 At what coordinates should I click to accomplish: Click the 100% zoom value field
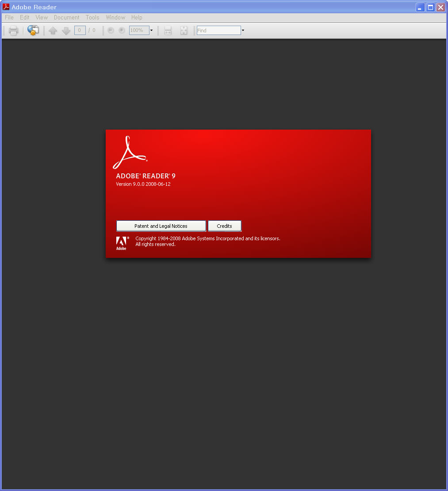[139, 31]
